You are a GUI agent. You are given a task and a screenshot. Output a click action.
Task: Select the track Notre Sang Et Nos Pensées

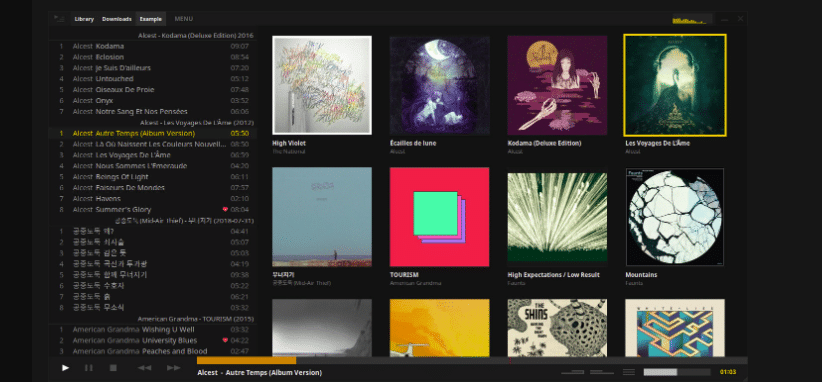click(152, 112)
